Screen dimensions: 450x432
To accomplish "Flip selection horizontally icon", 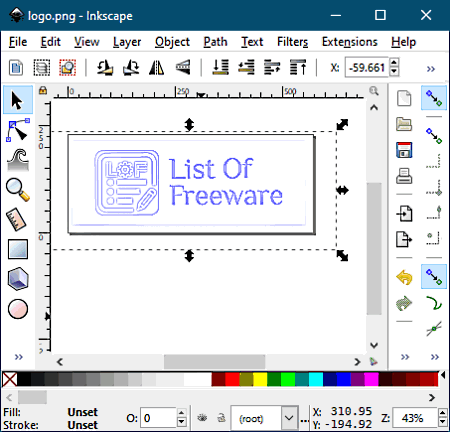I will coord(157,68).
